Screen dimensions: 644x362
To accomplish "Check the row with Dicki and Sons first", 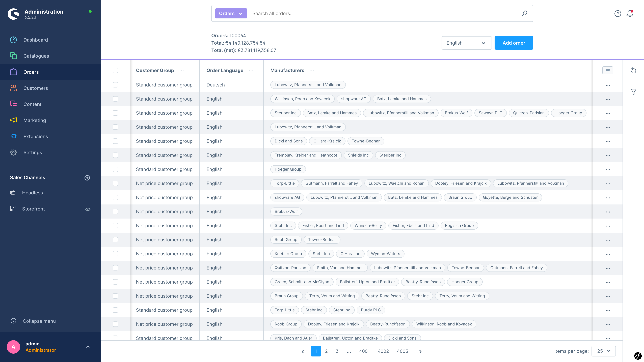I will point(115,141).
